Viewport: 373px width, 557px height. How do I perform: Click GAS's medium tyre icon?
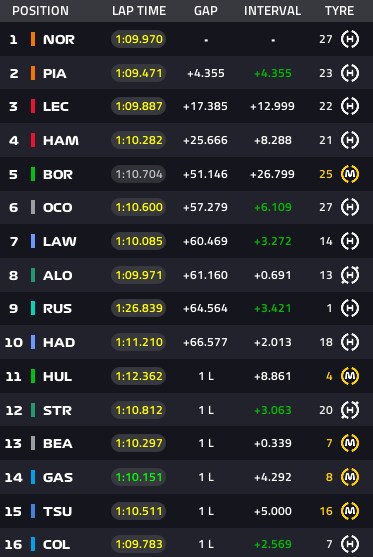pyautogui.click(x=350, y=477)
